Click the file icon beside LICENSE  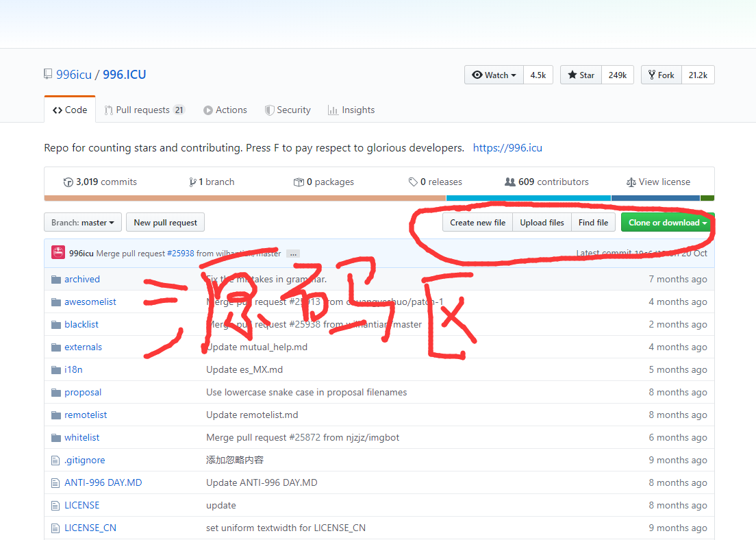(55, 506)
